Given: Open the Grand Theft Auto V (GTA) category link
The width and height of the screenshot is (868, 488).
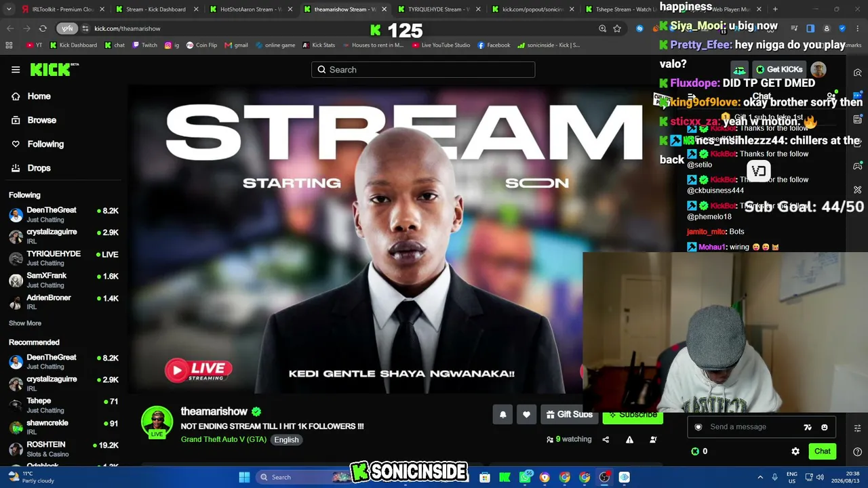Looking at the screenshot, I should 224,440.
